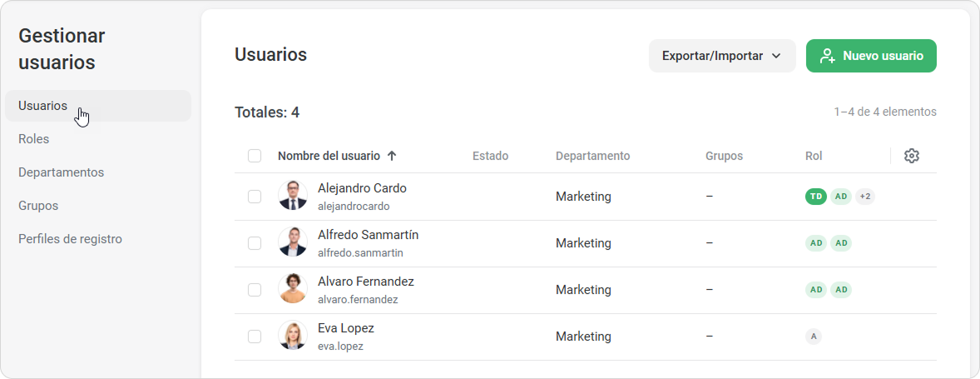Screen dimensions: 980x379
Task: Open Grupos from the left menu
Action: point(38,206)
